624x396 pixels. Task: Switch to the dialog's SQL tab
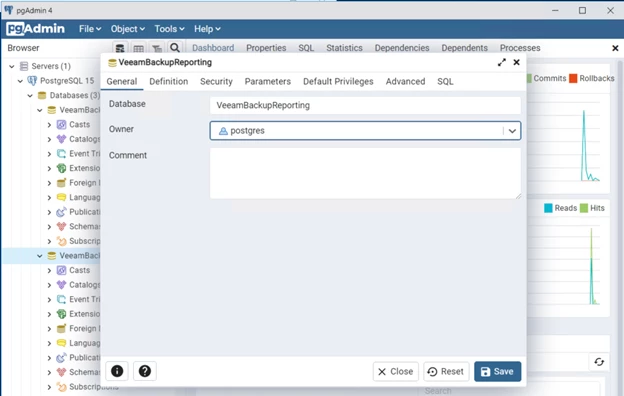445,82
